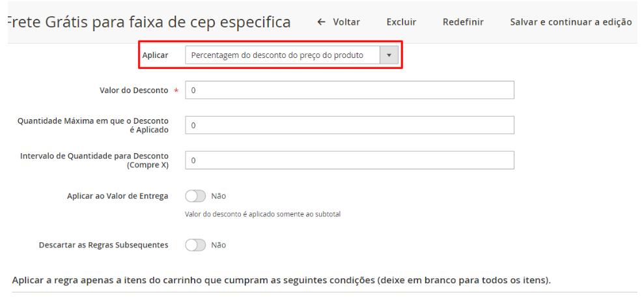
Task: Toggle Descartar as Regras Subsequentes switch
Action: (195, 245)
